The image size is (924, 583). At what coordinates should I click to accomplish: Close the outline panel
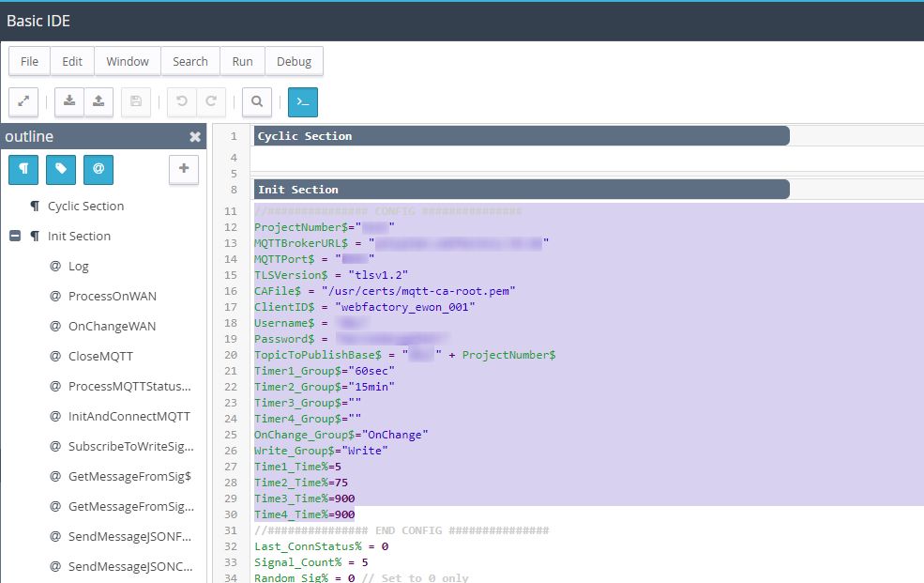[195, 137]
